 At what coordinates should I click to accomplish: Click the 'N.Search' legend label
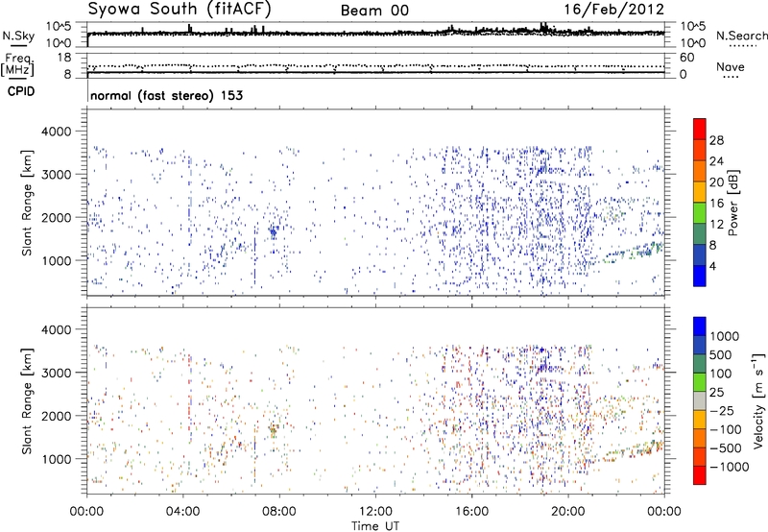(x=741, y=36)
